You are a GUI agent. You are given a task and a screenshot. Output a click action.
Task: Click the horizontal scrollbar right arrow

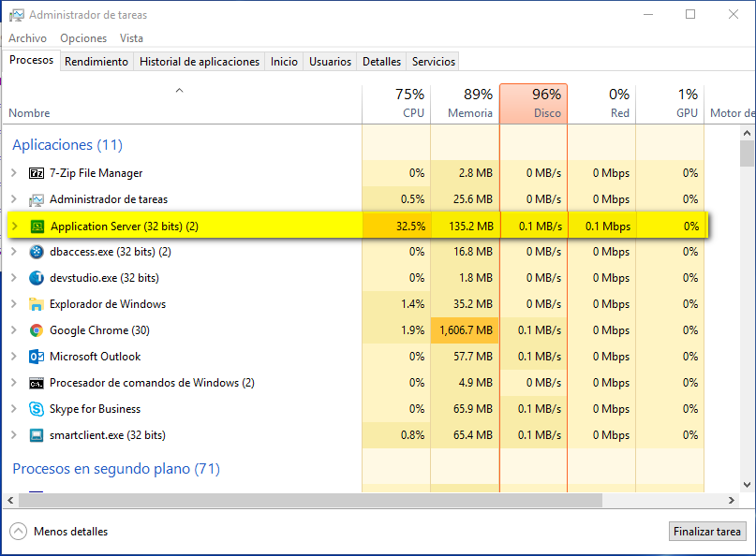[x=732, y=501]
